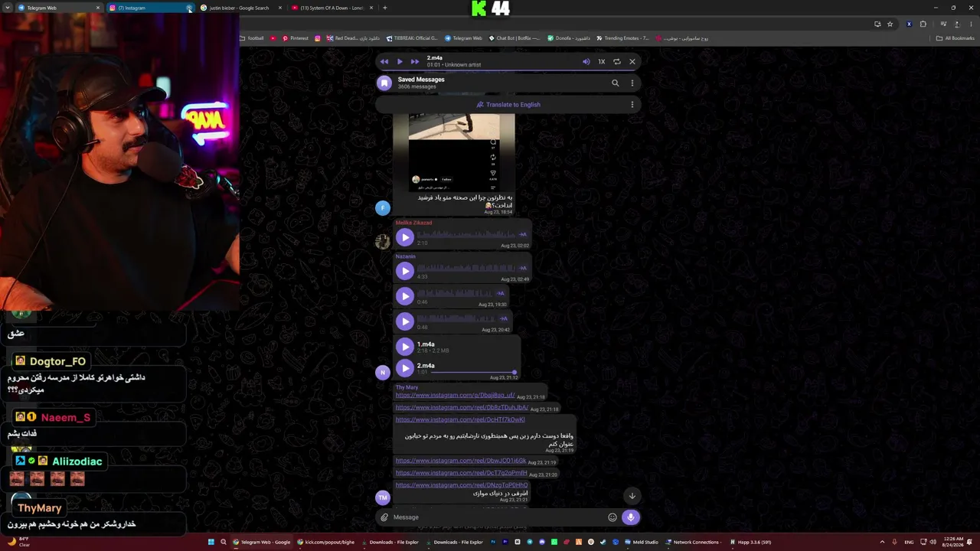Viewport: 980px width, 551px height.
Task: Open the Trending Emotes bookmark
Action: click(622, 38)
